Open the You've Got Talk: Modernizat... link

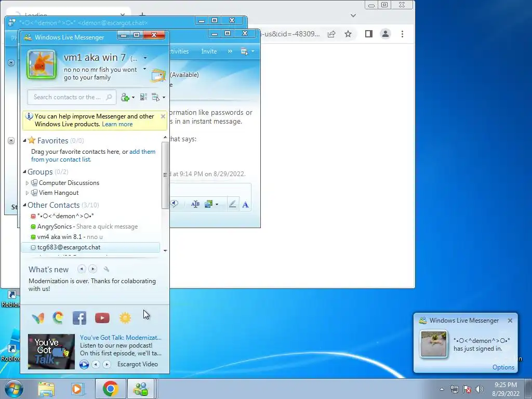tap(121, 338)
